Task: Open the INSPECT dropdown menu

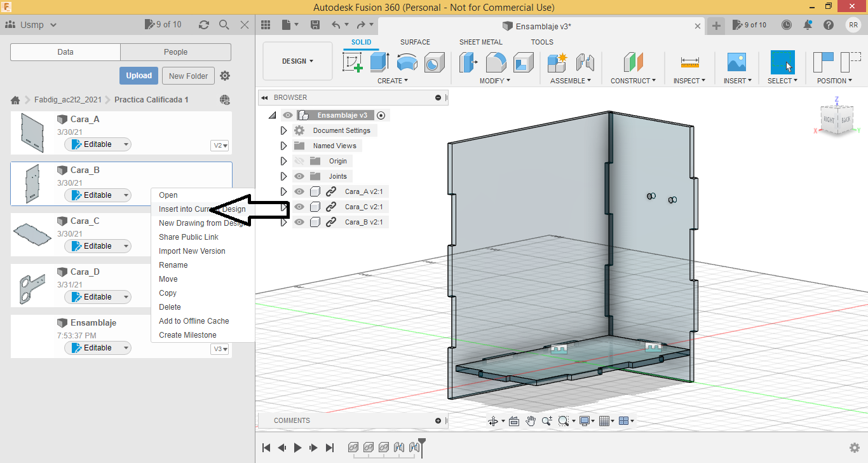Action: click(x=689, y=81)
